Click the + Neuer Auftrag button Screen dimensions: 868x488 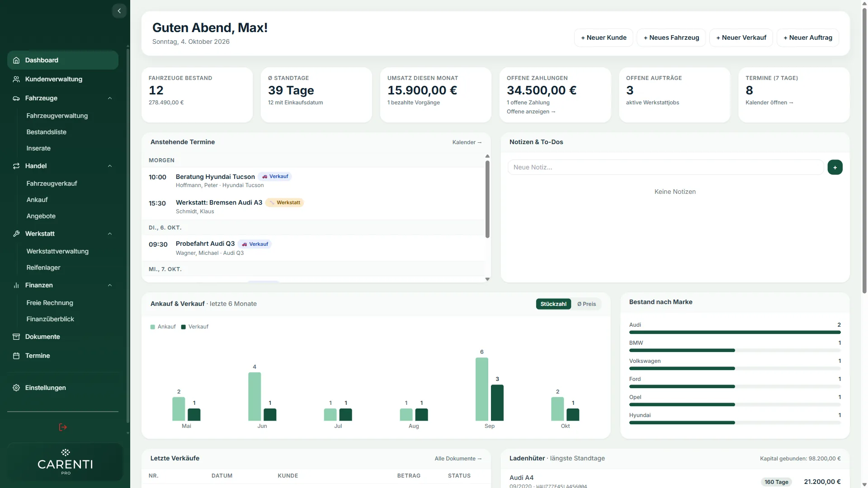tap(807, 38)
